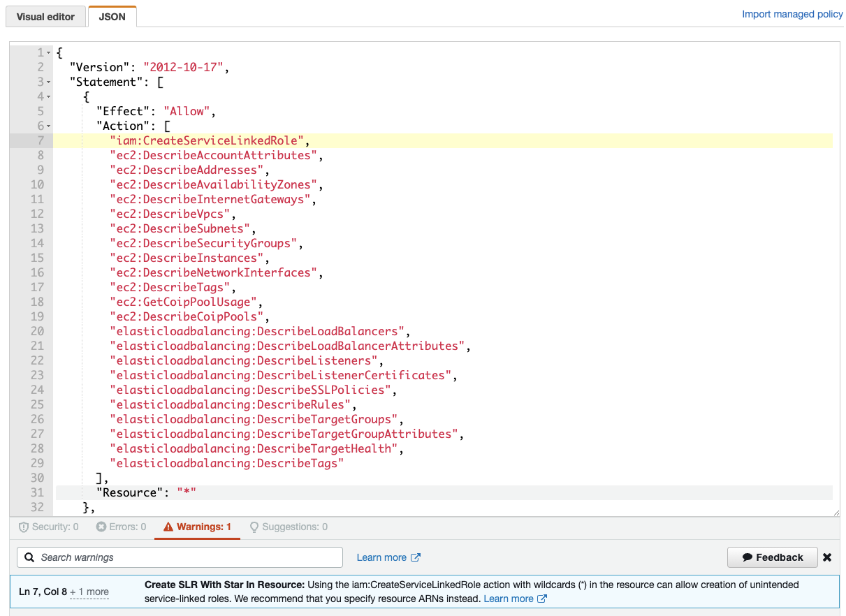Click the Feedback button
This screenshot has height=616, width=846.
773,557
